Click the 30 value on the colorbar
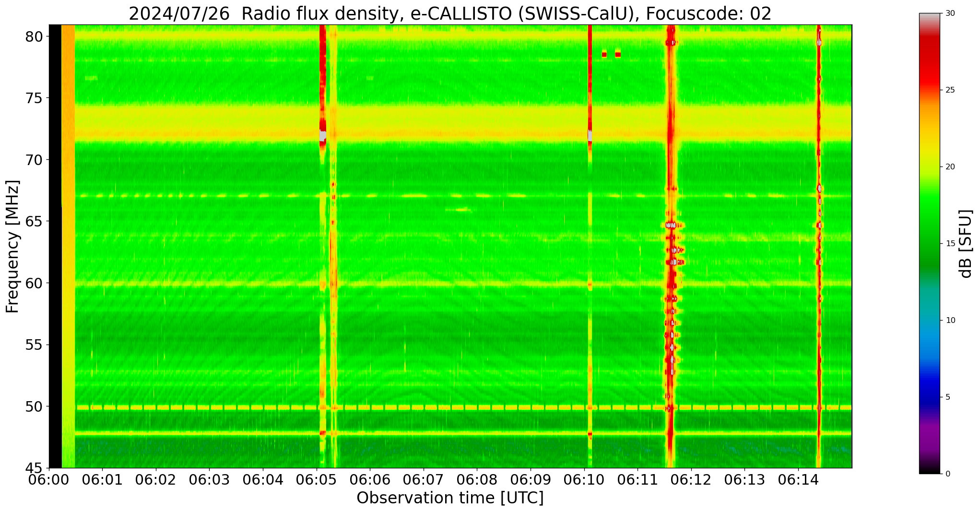 click(x=949, y=13)
